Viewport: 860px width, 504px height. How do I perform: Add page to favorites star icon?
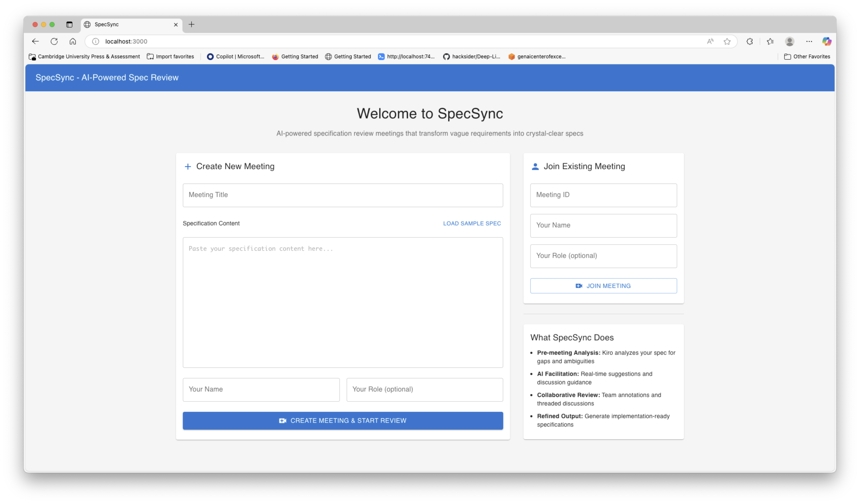click(x=727, y=41)
